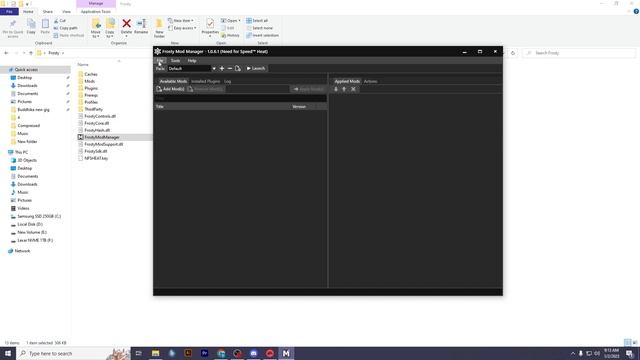Image resolution: width=640 pixels, height=360 pixels.
Task: Click the Frosty snowflake logo in title bar
Action: [158, 51]
